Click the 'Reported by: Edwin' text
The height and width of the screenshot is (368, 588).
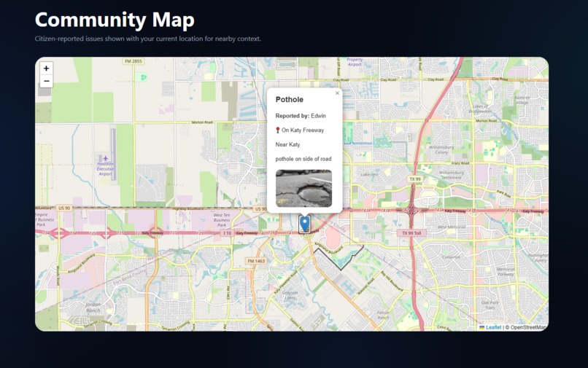[301, 116]
